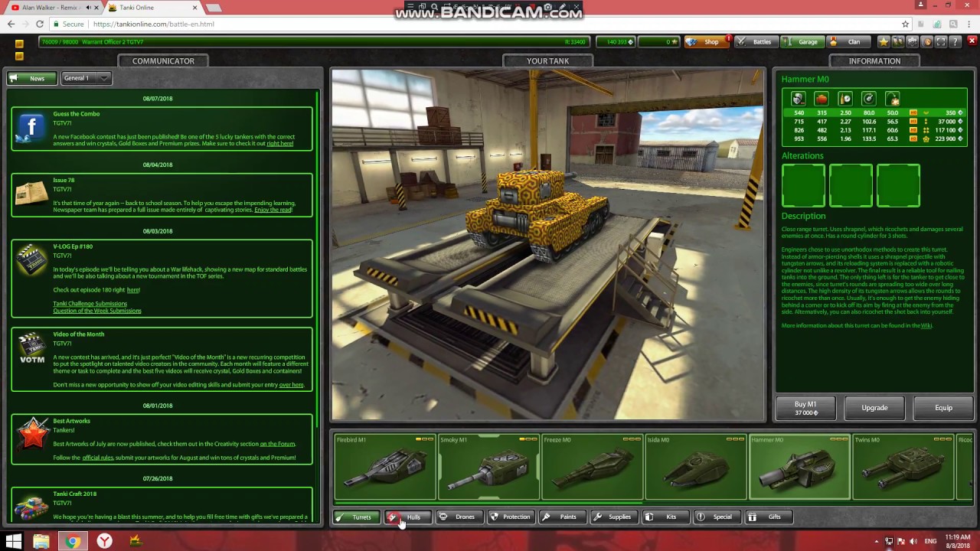The height and width of the screenshot is (551, 980).
Task: Click the newspaper icon for Issue 78
Action: click(31, 194)
